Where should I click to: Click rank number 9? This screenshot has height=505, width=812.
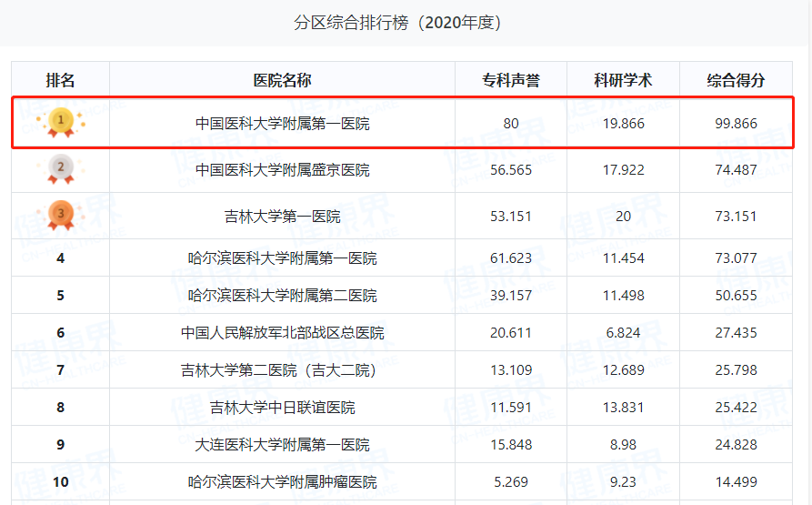pos(61,444)
